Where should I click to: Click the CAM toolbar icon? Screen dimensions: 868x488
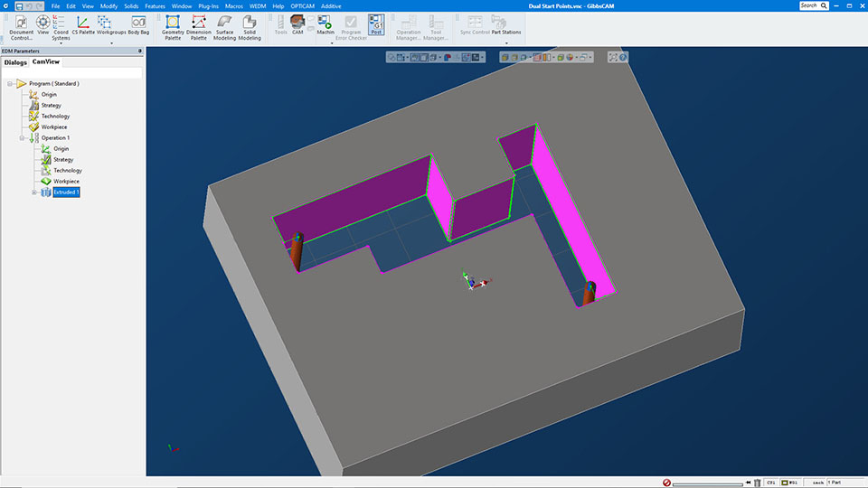pyautogui.click(x=297, y=24)
